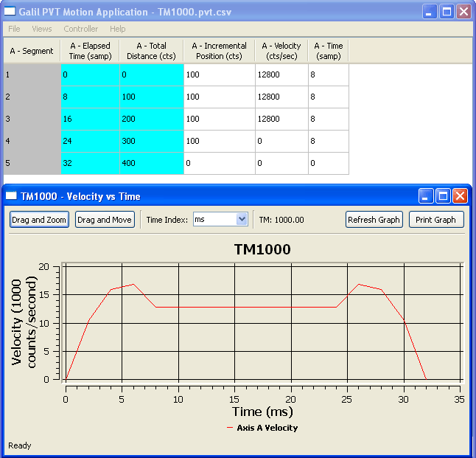This screenshot has height=458, width=476.
Task: Click the Drag and Zoom button
Action: pyautogui.click(x=39, y=220)
